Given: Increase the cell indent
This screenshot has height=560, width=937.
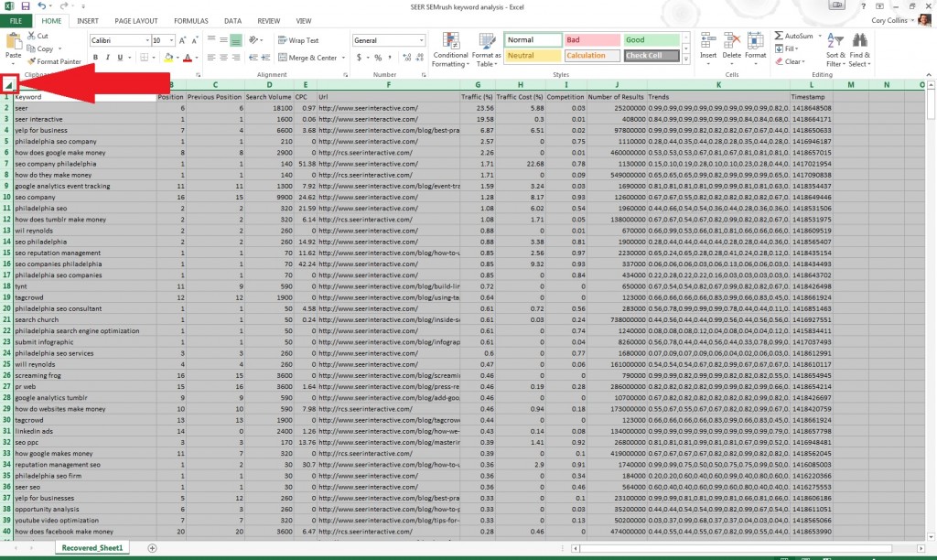Looking at the screenshot, I should 266,58.
